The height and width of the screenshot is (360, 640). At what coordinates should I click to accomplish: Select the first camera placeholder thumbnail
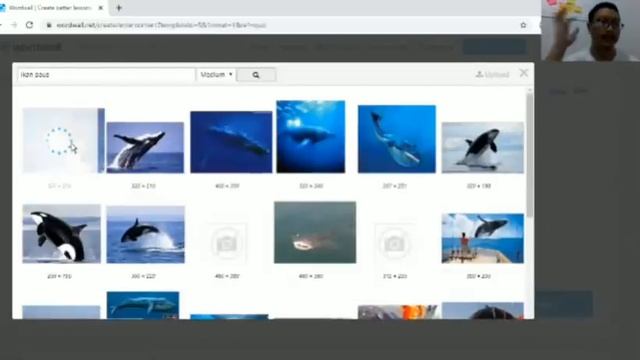227,243
